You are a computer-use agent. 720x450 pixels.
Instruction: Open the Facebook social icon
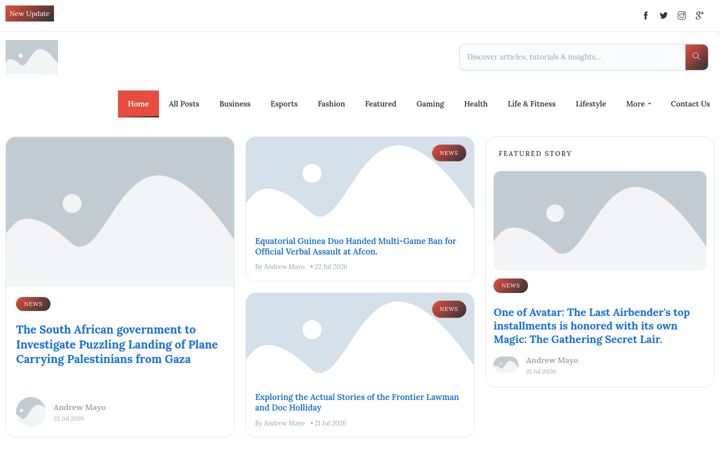[x=646, y=16]
